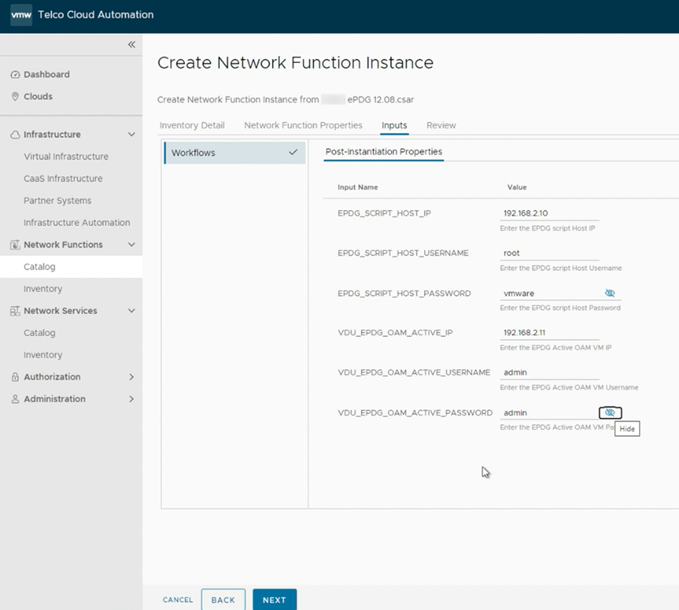Viewport: 679px width, 610px height.
Task: Collapse the Infrastructure menu chevron
Action: [x=131, y=135]
